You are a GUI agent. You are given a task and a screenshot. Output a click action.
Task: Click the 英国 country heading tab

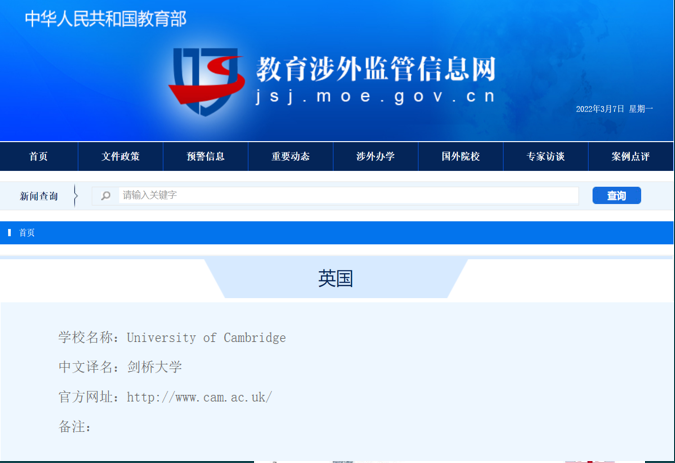coord(336,279)
